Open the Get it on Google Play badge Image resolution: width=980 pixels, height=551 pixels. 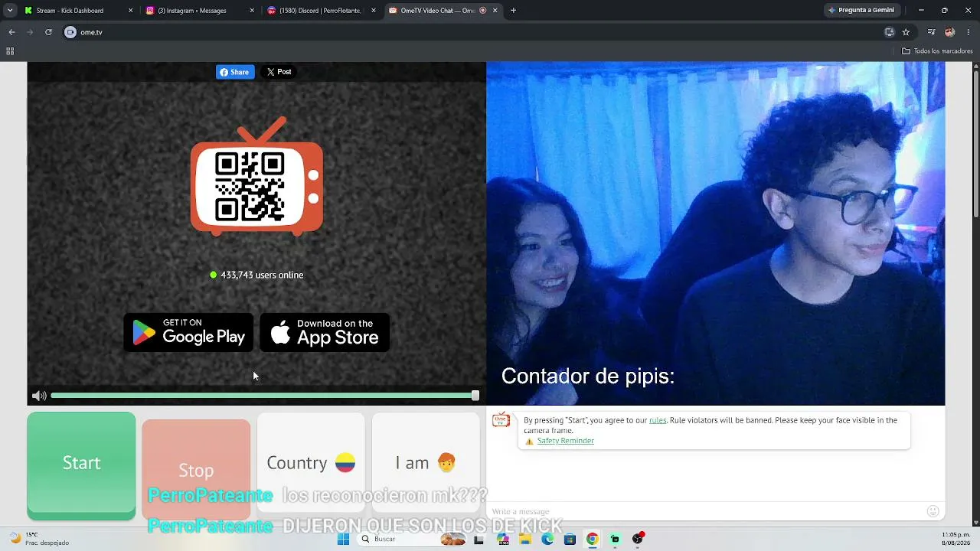(x=188, y=333)
